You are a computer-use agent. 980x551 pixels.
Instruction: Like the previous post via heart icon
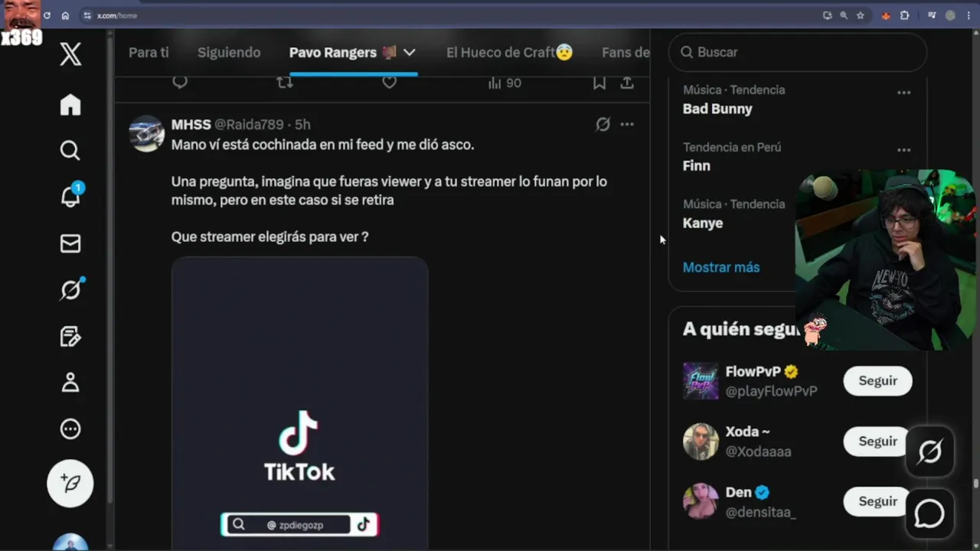point(390,82)
